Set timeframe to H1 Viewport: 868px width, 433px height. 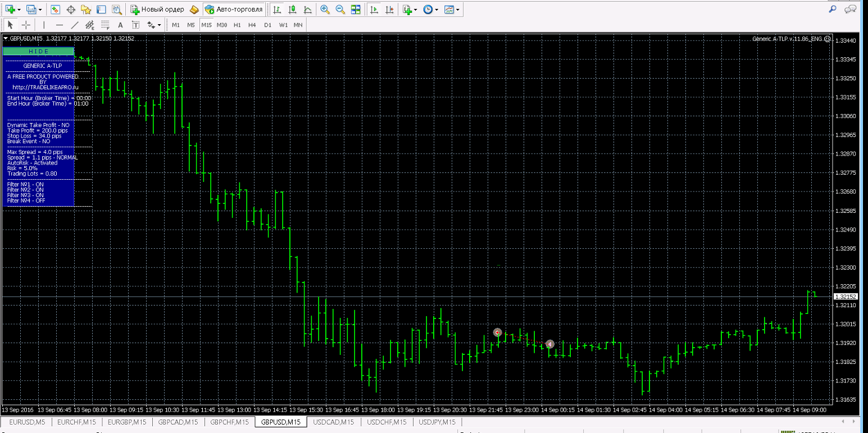(237, 25)
